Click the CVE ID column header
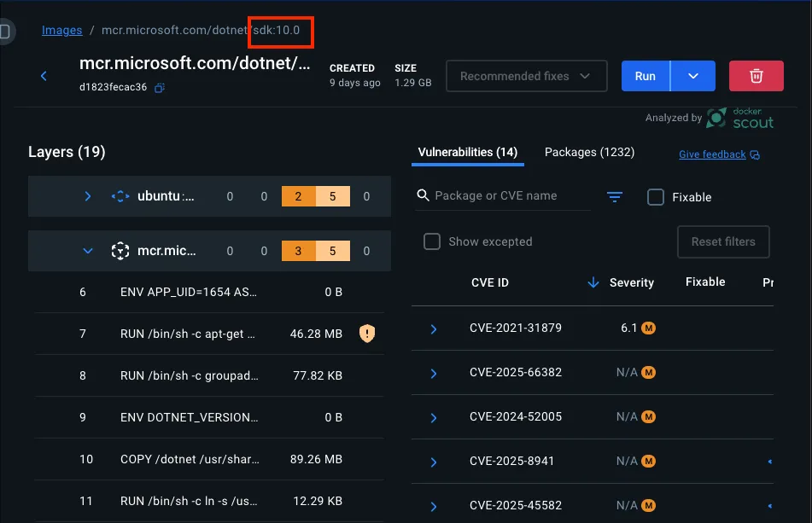The height and width of the screenshot is (523, 812). 490,282
